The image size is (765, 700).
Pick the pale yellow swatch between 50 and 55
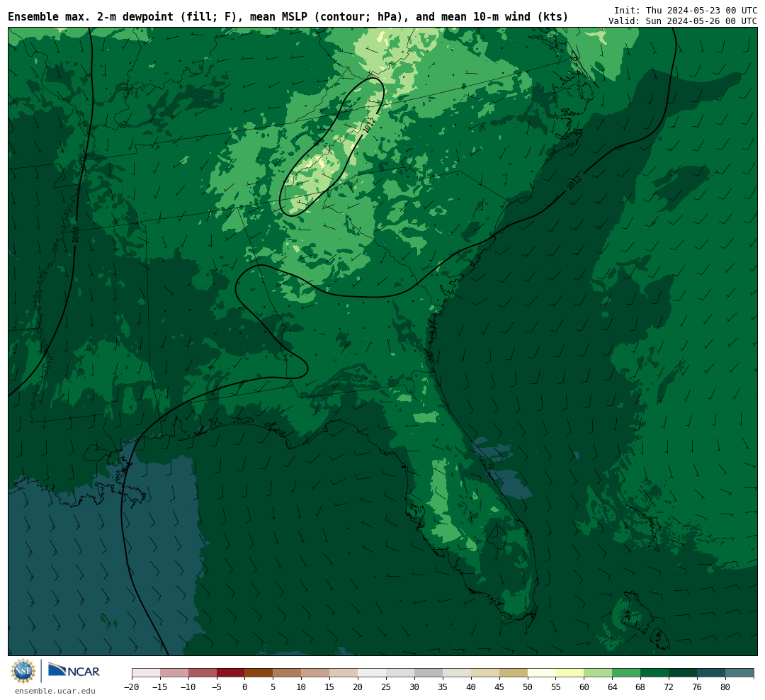pyautogui.click(x=542, y=673)
